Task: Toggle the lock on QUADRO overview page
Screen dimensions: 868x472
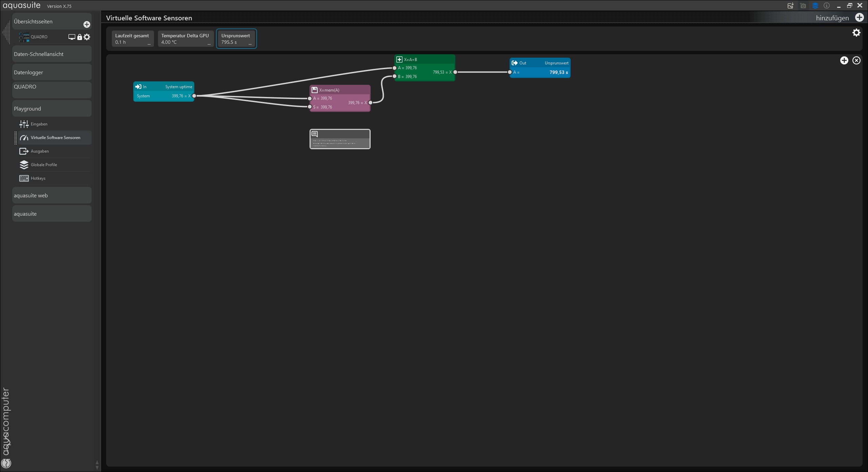Action: tap(80, 37)
